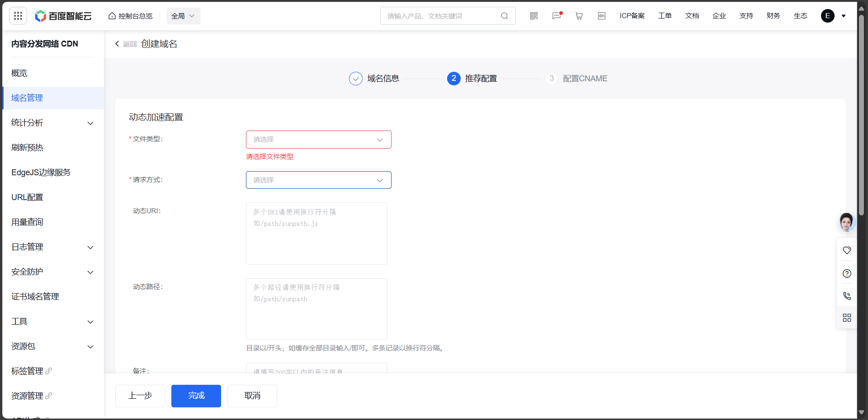The image size is (868, 420).
Task: Select ICP备案 in the top menu
Action: (x=632, y=16)
